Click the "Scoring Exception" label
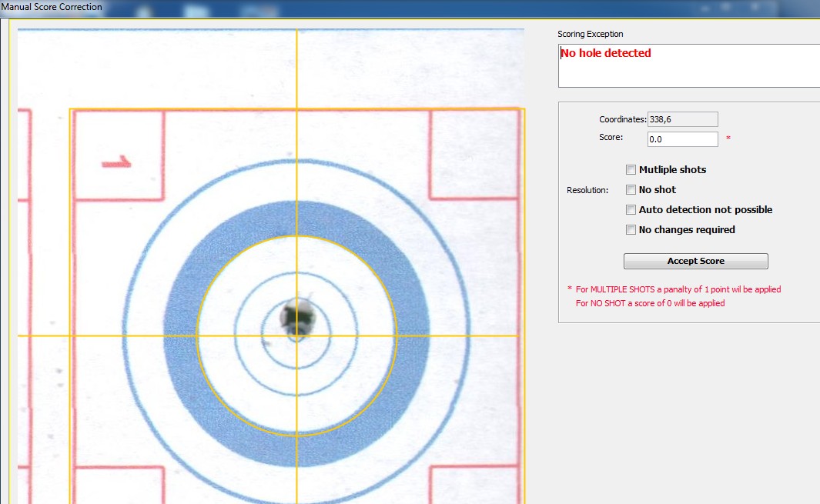Image resolution: width=820 pixels, height=504 pixels. (x=590, y=35)
